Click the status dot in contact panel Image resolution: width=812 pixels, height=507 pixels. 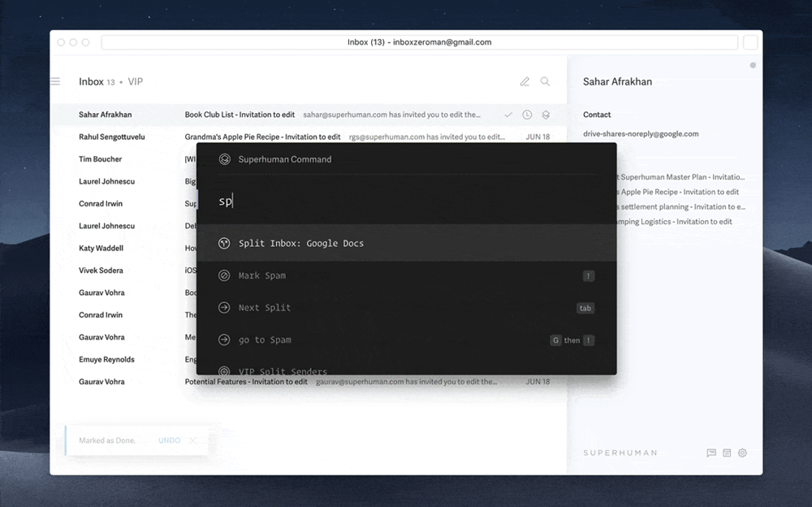click(x=753, y=65)
